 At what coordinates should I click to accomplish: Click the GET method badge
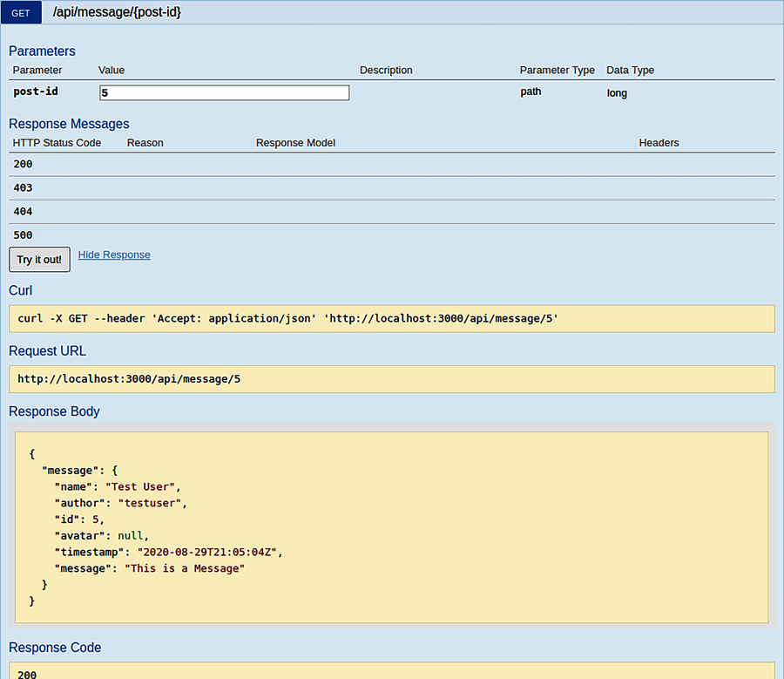21,13
